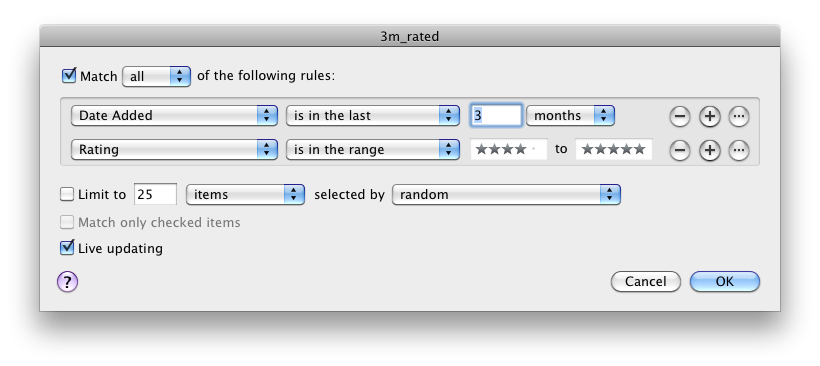Add a rule after Date Added row
Image resolution: width=820 pixels, height=366 pixels.
[x=709, y=117]
